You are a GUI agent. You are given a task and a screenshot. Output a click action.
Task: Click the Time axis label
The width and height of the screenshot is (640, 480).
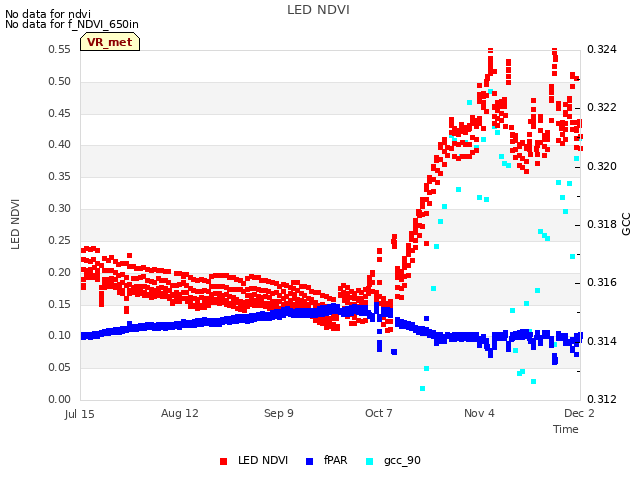[x=566, y=429]
